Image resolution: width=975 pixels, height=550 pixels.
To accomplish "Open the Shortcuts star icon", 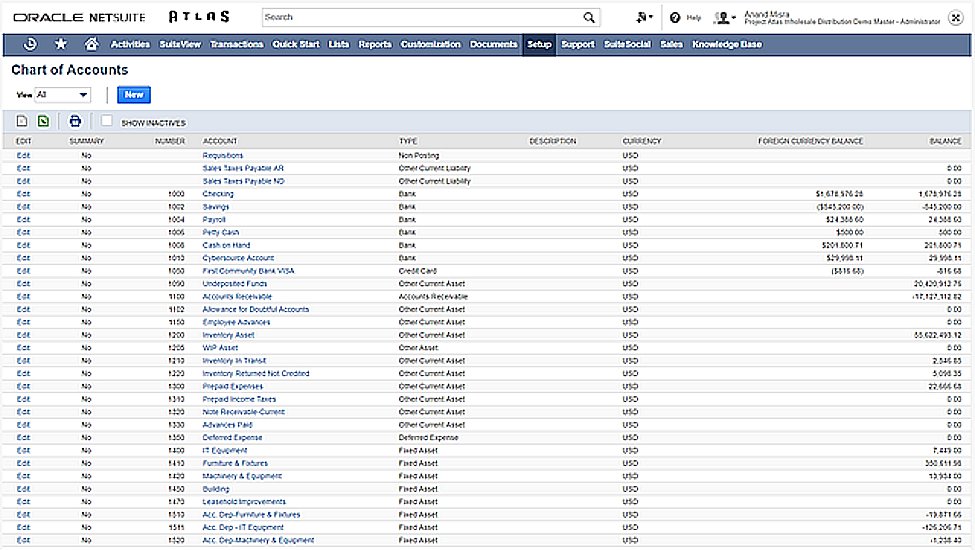I will coord(61,44).
